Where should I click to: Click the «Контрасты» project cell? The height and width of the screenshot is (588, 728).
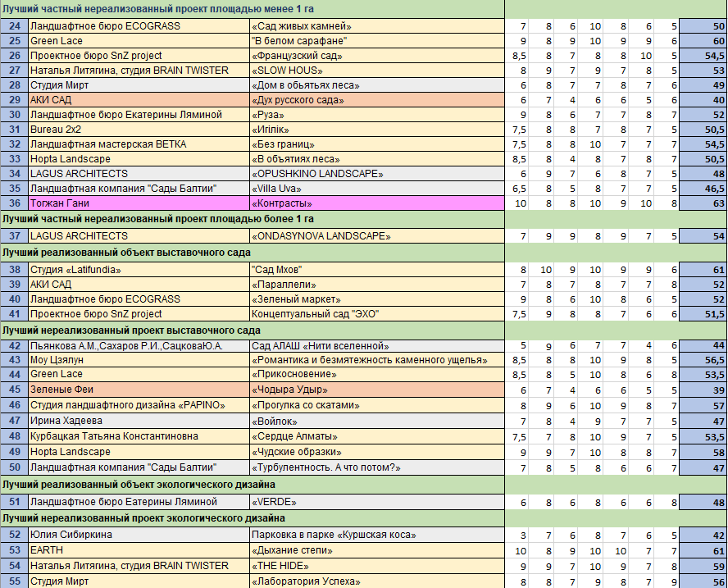[375, 203]
